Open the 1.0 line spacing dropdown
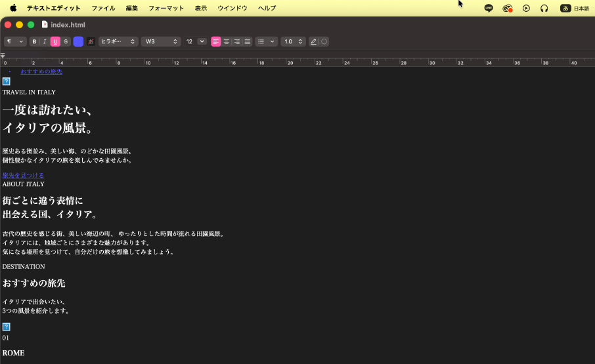595x364 pixels. tap(293, 42)
